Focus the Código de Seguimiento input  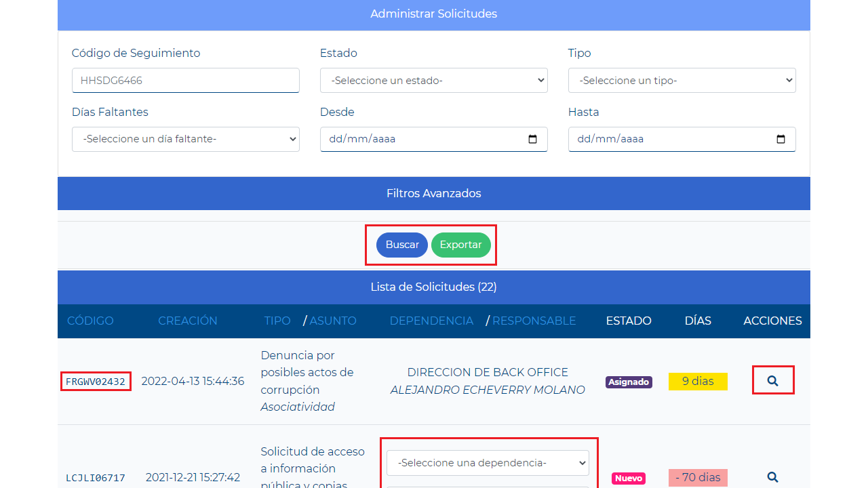click(185, 81)
